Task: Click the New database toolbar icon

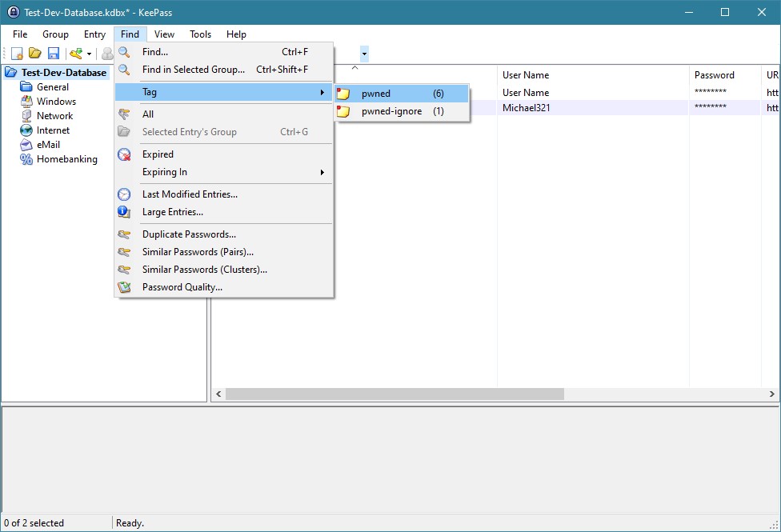Action: tap(17, 54)
